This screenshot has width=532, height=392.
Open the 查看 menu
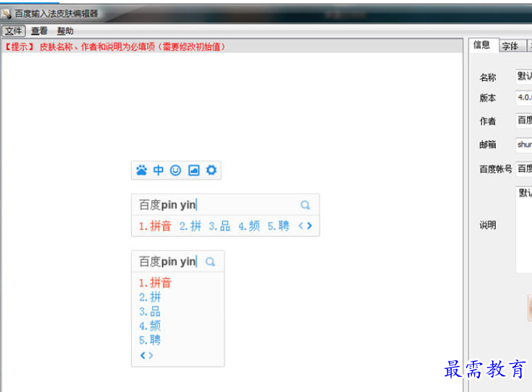[39, 31]
